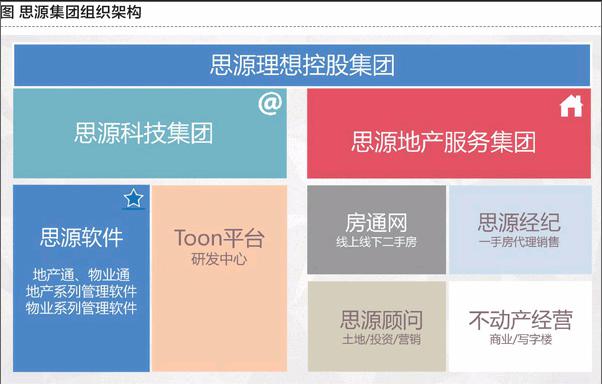This screenshot has width=602, height=384.
Task: Select the 不动产经营 heading
Action: click(521, 319)
